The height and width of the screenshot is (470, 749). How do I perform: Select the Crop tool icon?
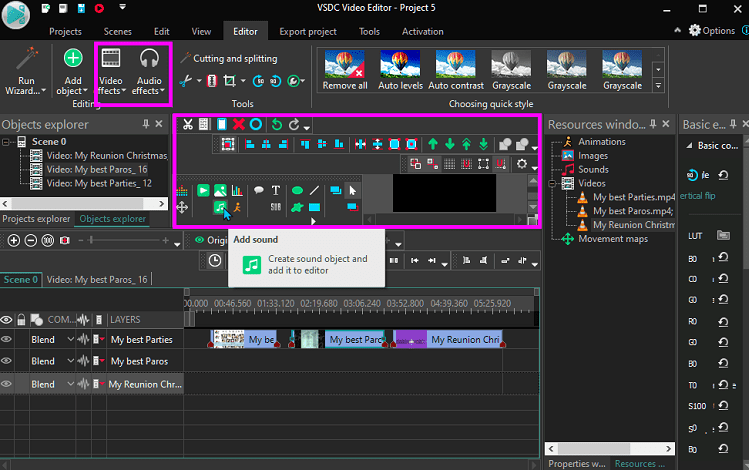[230, 81]
